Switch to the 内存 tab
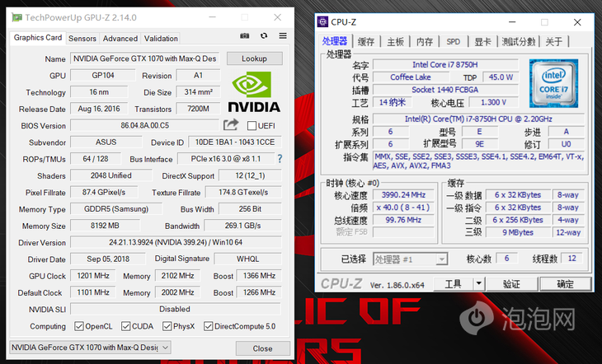This screenshot has height=364, width=602. click(x=425, y=41)
